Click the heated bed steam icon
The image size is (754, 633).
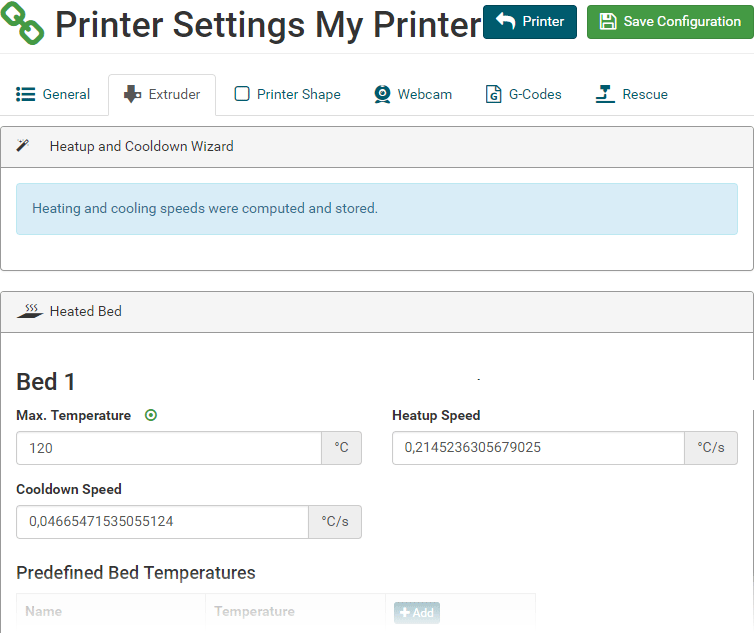(x=30, y=311)
